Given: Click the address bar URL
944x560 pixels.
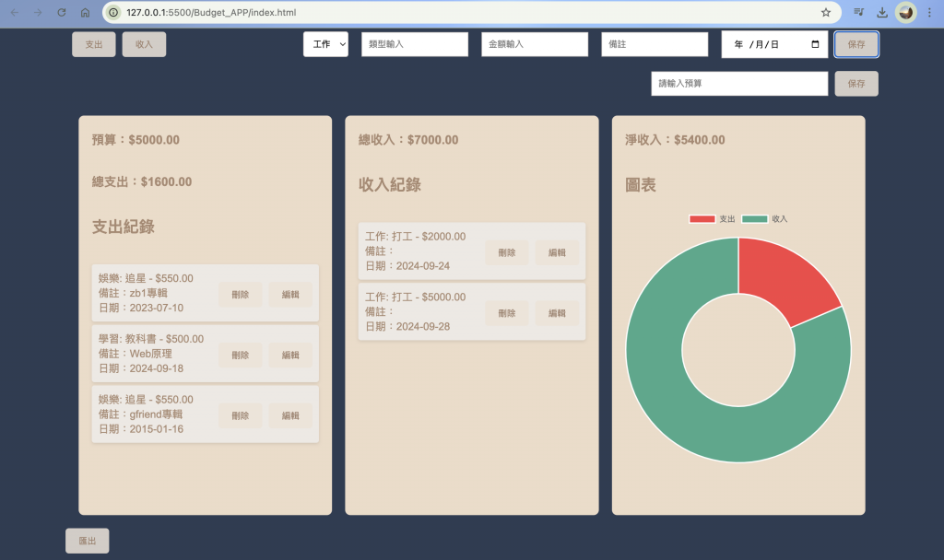Looking at the screenshot, I should 211,12.
